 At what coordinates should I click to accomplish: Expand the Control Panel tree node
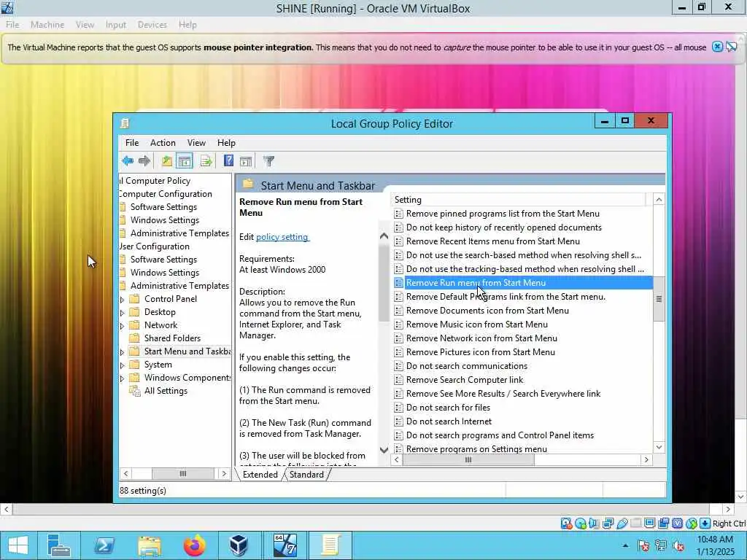tap(122, 300)
